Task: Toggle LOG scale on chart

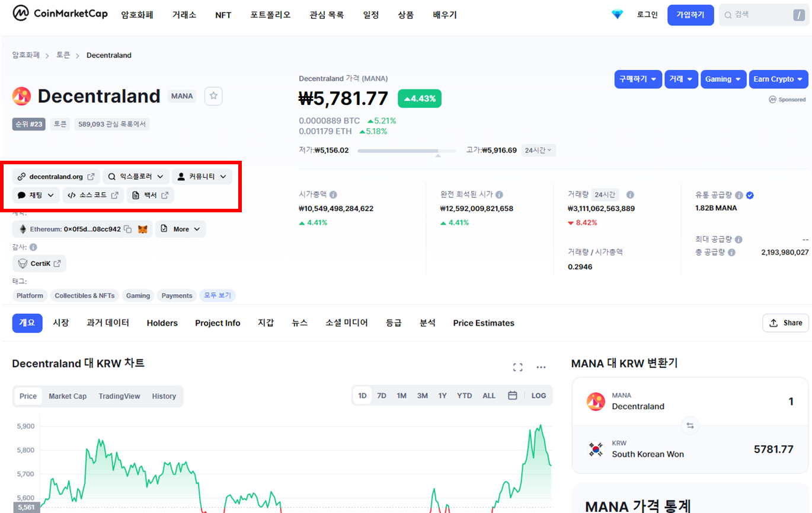Action: coord(539,396)
